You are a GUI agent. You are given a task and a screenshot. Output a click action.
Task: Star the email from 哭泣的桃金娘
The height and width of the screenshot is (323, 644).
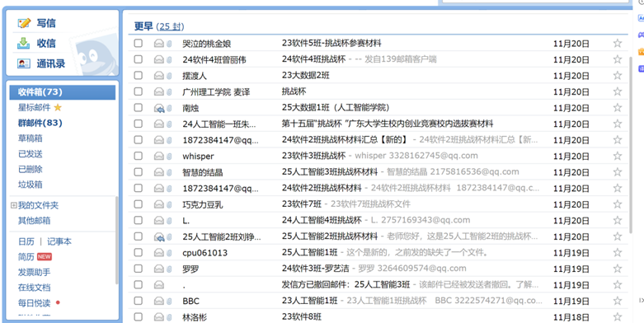pyautogui.click(x=618, y=44)
